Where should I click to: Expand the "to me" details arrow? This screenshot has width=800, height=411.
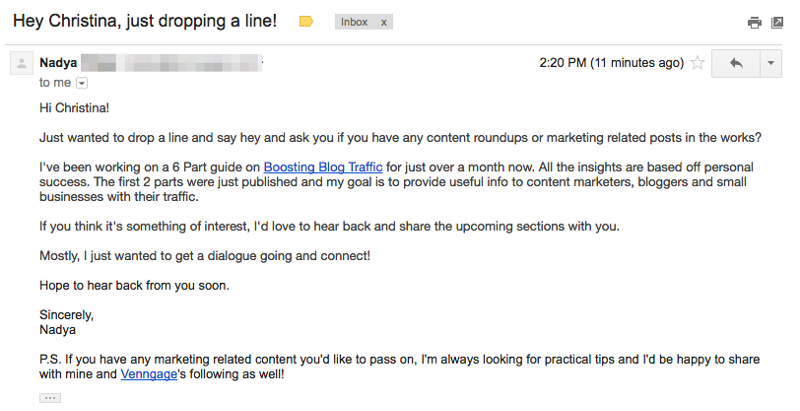coord(82,83)
